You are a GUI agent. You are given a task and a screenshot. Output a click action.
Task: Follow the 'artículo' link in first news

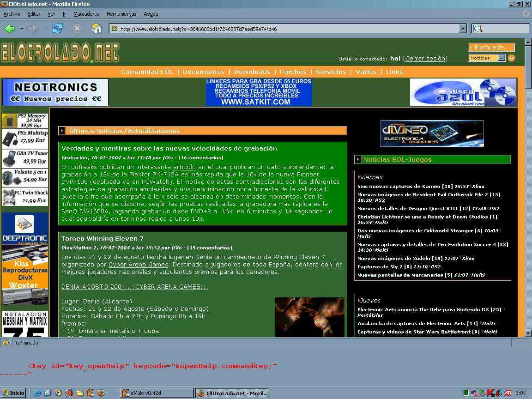(184, 167)
